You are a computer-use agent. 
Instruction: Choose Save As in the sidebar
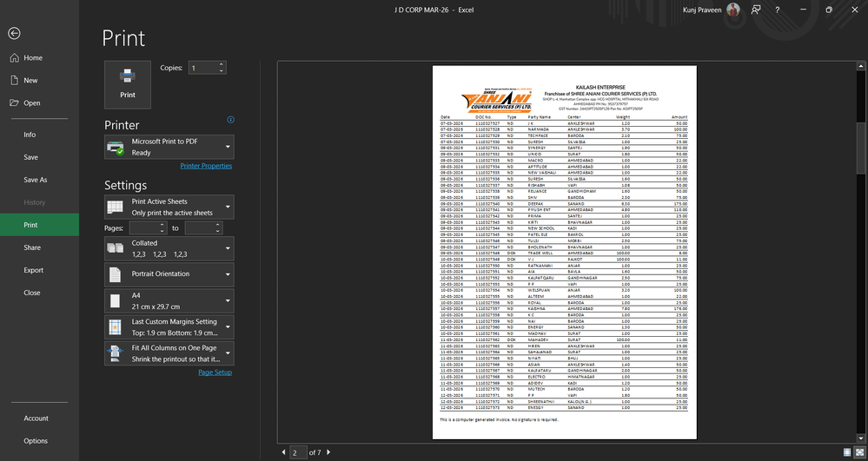click(x=39, y=180)
